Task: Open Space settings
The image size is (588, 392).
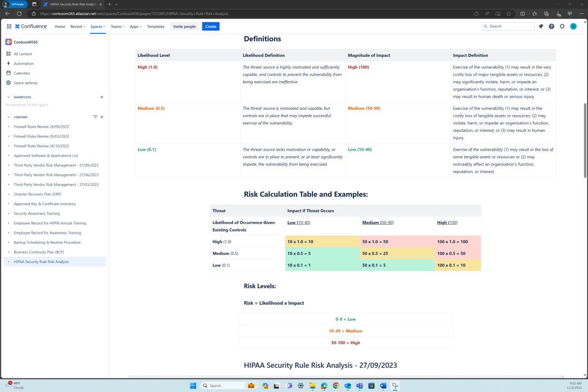Action: tap(25, 83)
